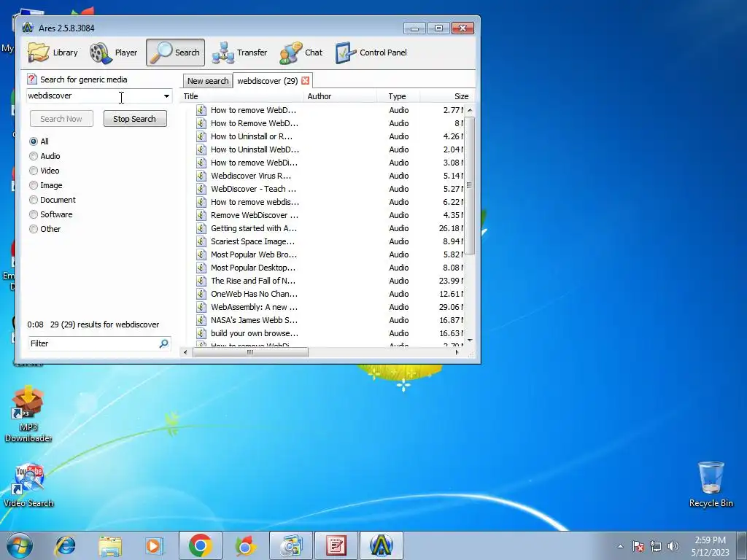The image size is (747, 560).
Task: Click the volume speaker tray icon
Action: pos(673,546)
